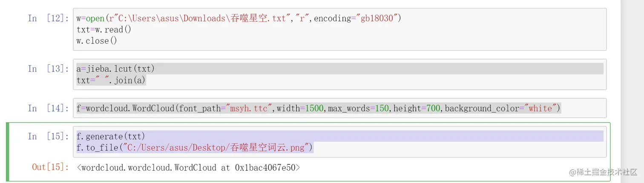Click the 'txt=" ".join(a)' line
This screenshot has width=644, height=183.
tap(111, 80)
